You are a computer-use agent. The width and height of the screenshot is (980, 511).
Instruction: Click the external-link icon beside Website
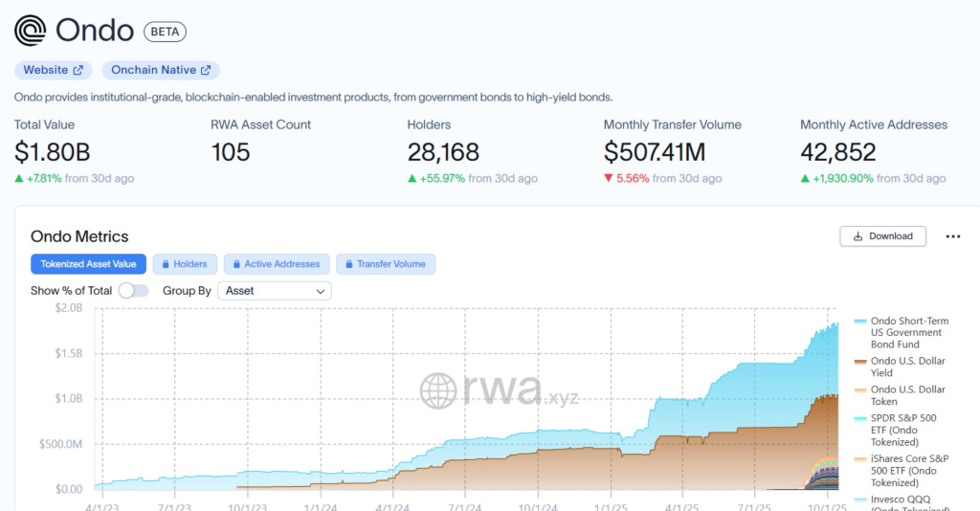tap(79, 70)
